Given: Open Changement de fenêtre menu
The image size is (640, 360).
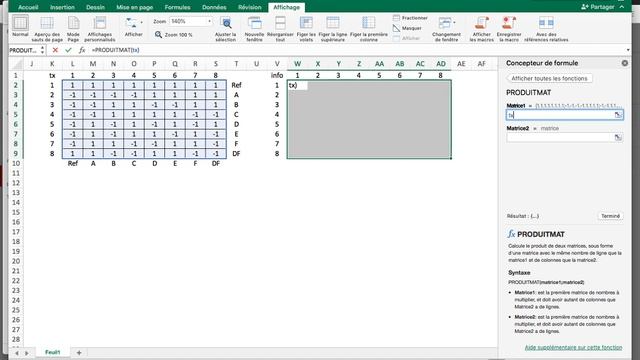Looking at the screenshot, I should [446, 28].
